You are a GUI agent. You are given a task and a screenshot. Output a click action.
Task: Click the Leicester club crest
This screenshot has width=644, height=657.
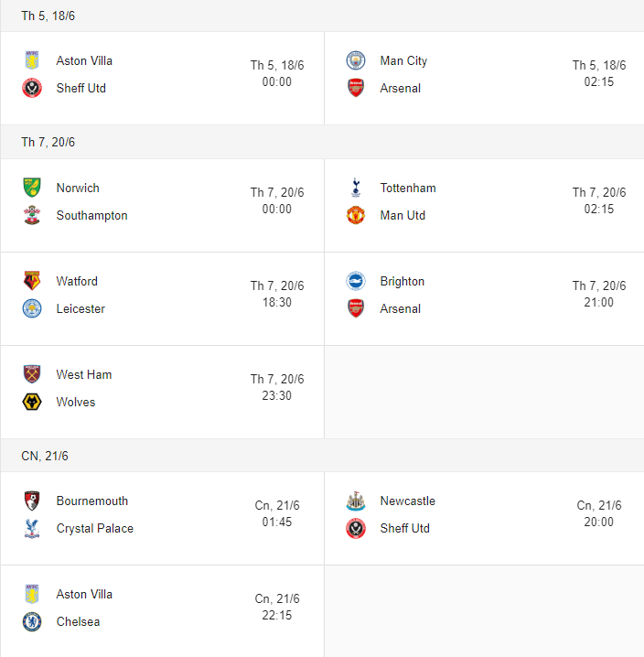[32, 308]
